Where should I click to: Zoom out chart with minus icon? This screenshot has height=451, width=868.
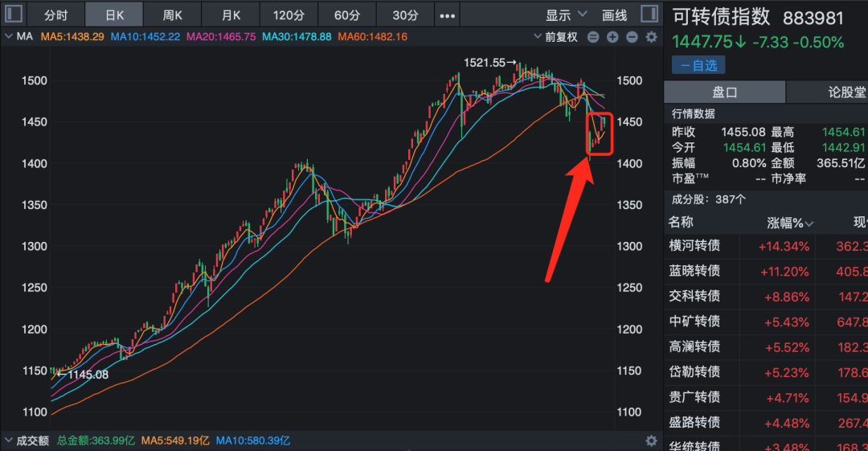632,37
